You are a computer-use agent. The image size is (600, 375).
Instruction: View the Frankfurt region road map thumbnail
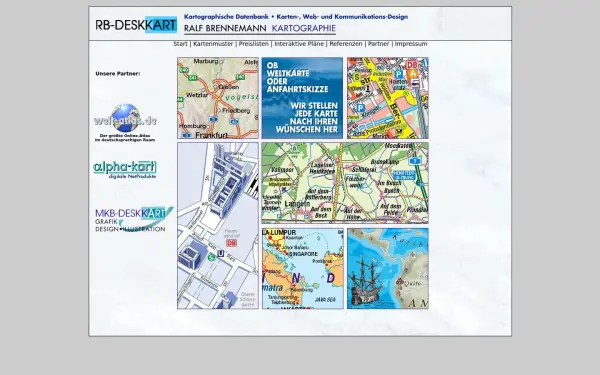tap(218, 98)
